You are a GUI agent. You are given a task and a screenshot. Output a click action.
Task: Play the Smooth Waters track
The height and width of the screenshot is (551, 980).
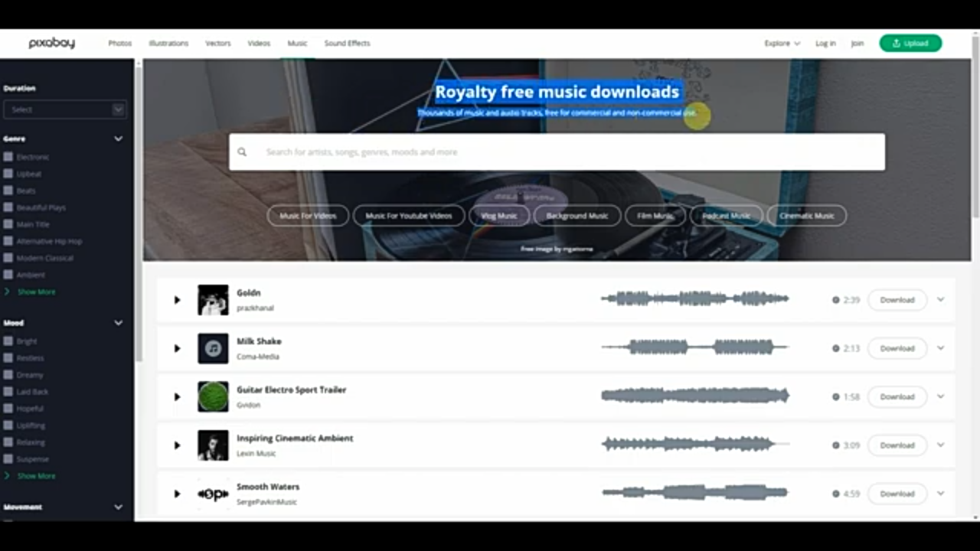177,494
